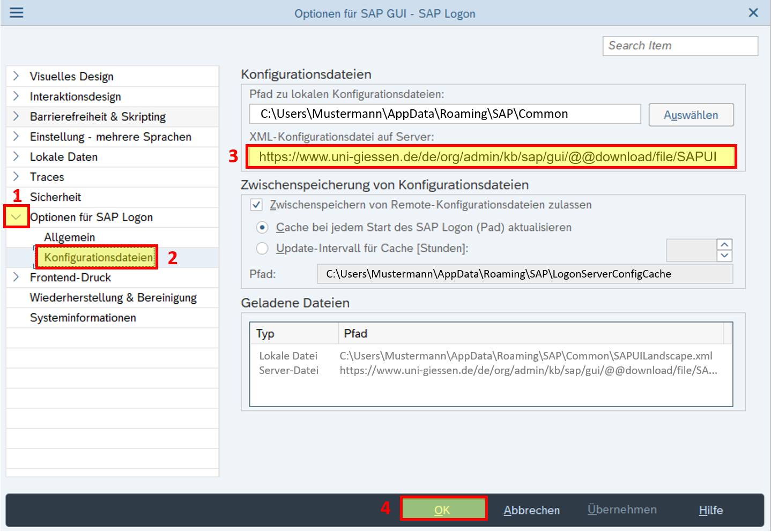Decrease the update interval with down arrow
Viewport: 771px width, 532px height.
click(724, 256)
